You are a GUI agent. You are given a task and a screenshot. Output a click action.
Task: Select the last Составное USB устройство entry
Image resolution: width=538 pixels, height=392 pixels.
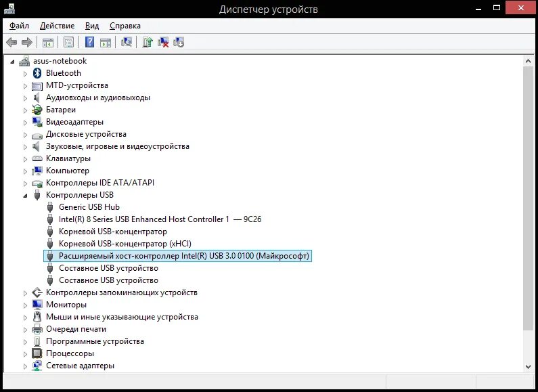[x=108, y=280]
